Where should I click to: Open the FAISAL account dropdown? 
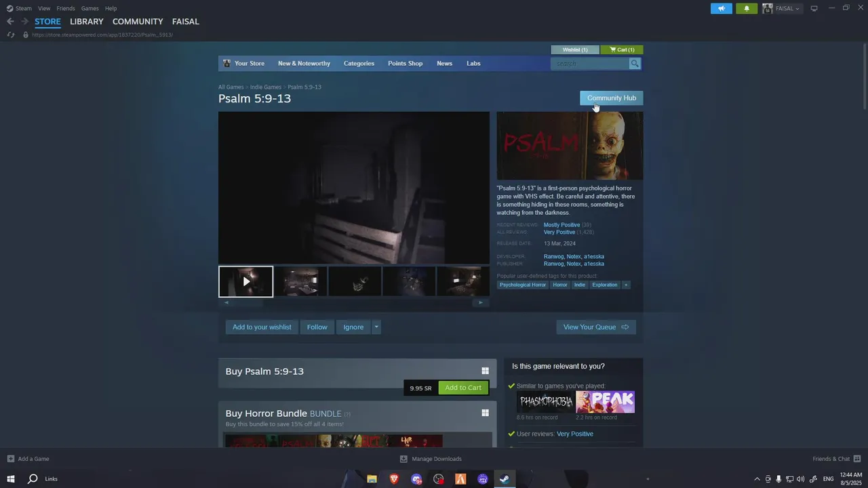(x=787, y=8)
